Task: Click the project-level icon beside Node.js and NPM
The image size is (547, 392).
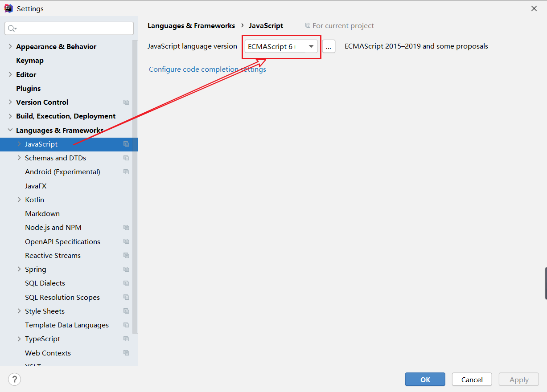Action: (126, 228)
